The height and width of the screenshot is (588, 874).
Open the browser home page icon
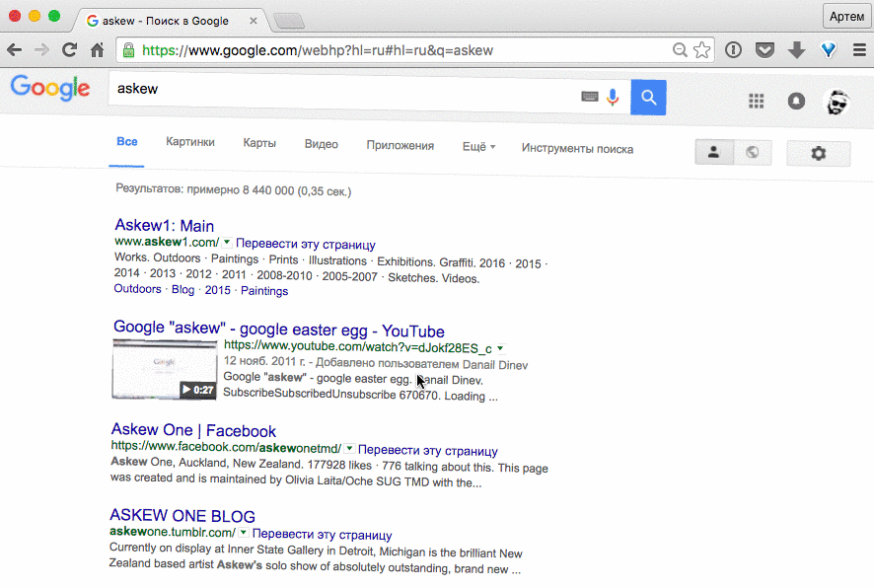97,50
